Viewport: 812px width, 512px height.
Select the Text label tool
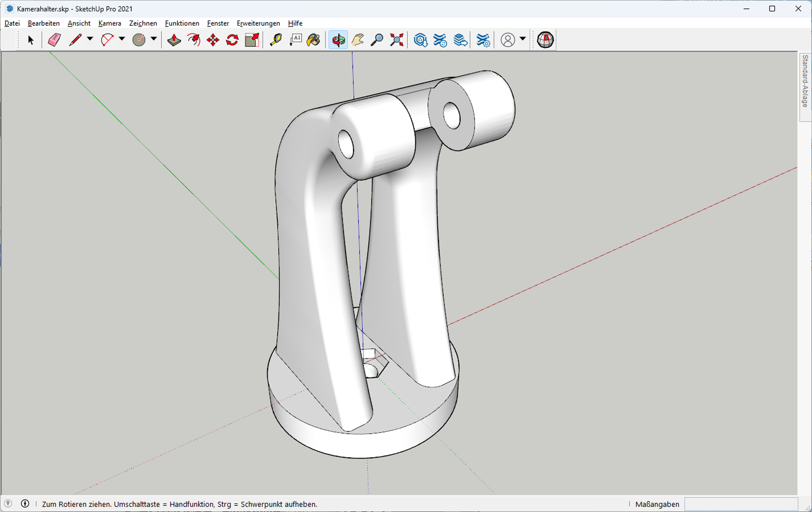coord(295,40)
